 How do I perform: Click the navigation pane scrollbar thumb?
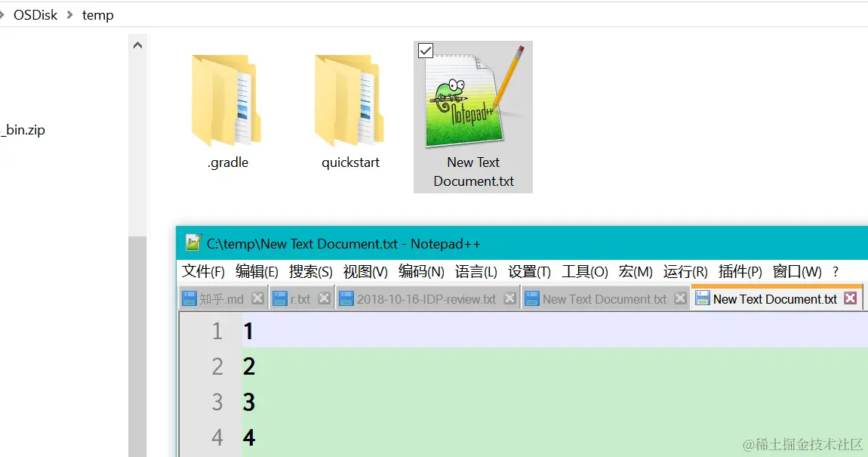tap(138, 346)
